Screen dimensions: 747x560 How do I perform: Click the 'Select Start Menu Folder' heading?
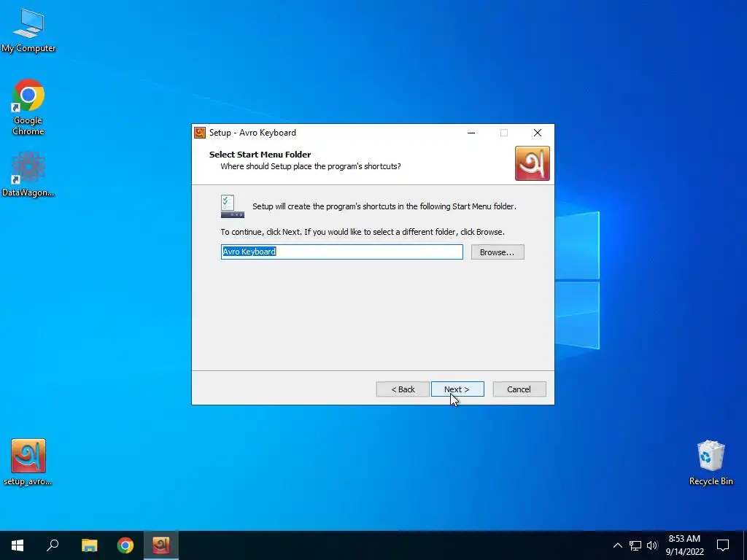[x=260, y=155]
